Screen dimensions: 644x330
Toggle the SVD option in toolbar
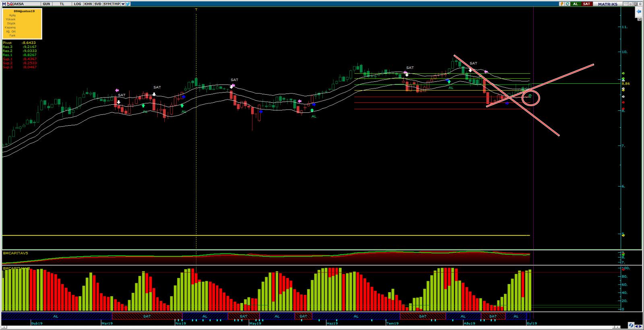[x=98, y=4]
